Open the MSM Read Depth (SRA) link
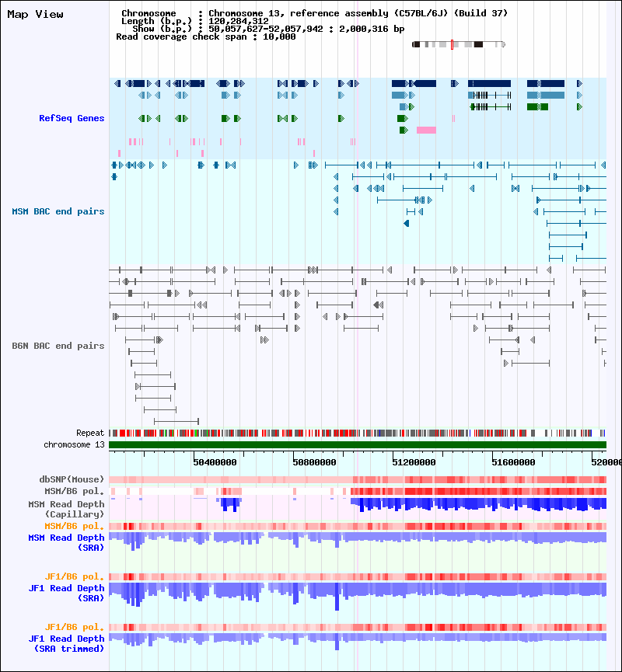622x672 pixels. pyautogui.click(x=67, y=542)
